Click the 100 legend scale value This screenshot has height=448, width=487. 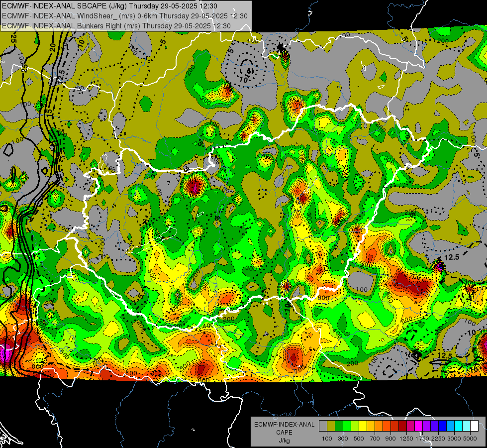(x=327, y=439)
